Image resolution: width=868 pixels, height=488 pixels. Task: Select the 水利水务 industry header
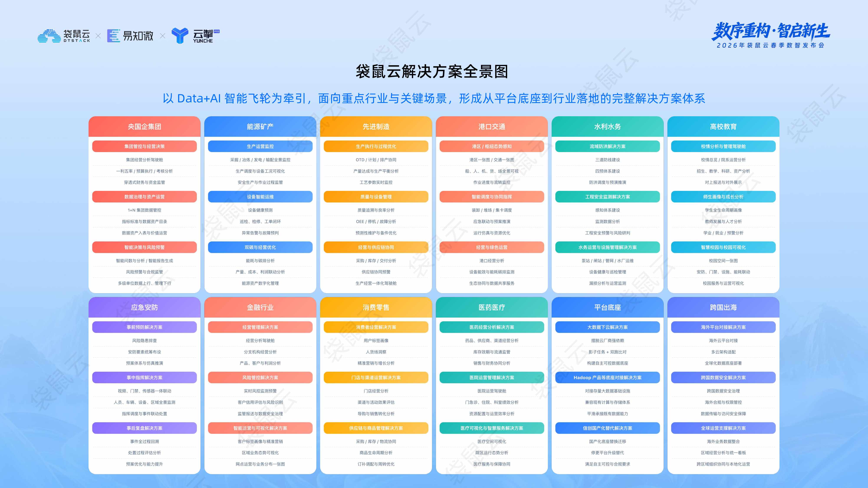608,127
